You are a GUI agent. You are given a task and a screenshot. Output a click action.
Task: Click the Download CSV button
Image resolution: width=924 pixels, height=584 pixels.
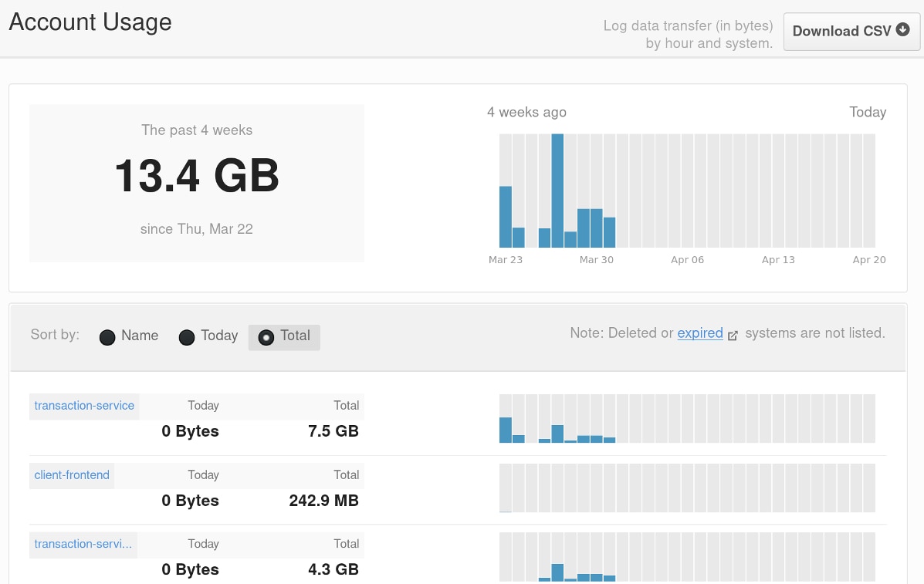point(851,31)
